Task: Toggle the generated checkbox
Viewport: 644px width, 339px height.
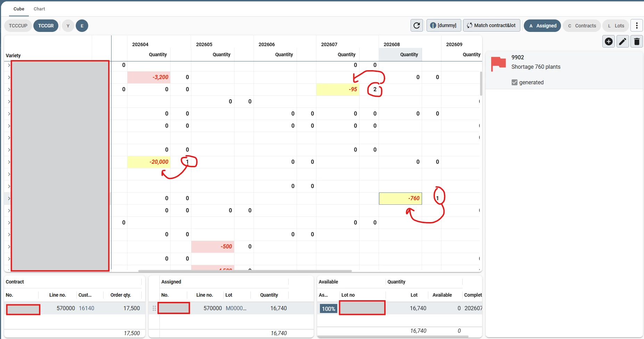Action: (x=514, y=82)
